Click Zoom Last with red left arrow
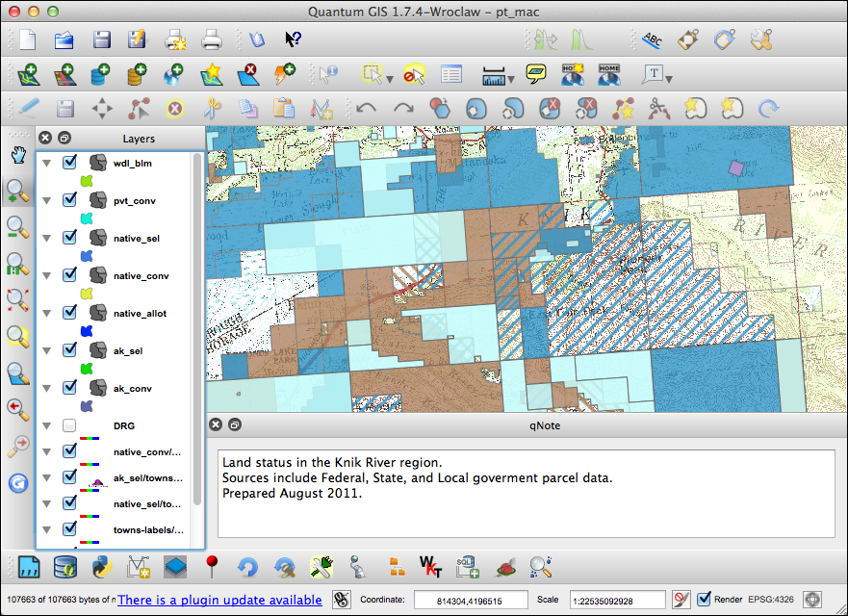 18,409
